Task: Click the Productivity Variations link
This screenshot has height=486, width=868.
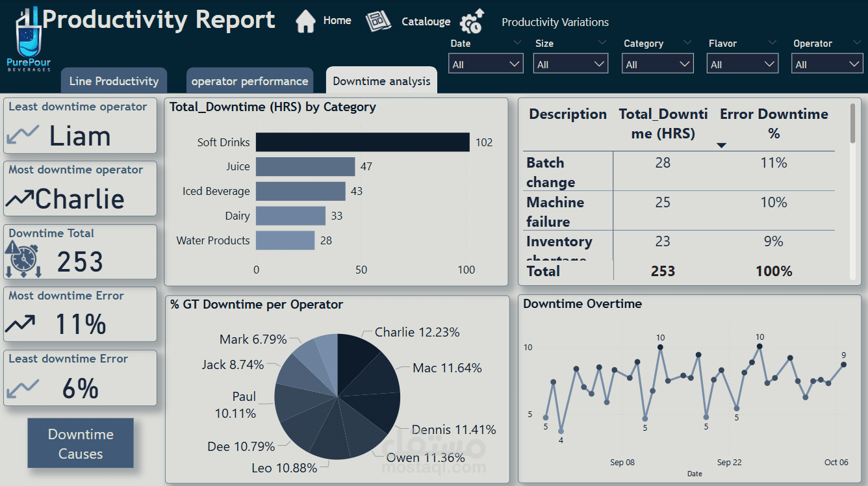Action: click(x=555, y=22)
